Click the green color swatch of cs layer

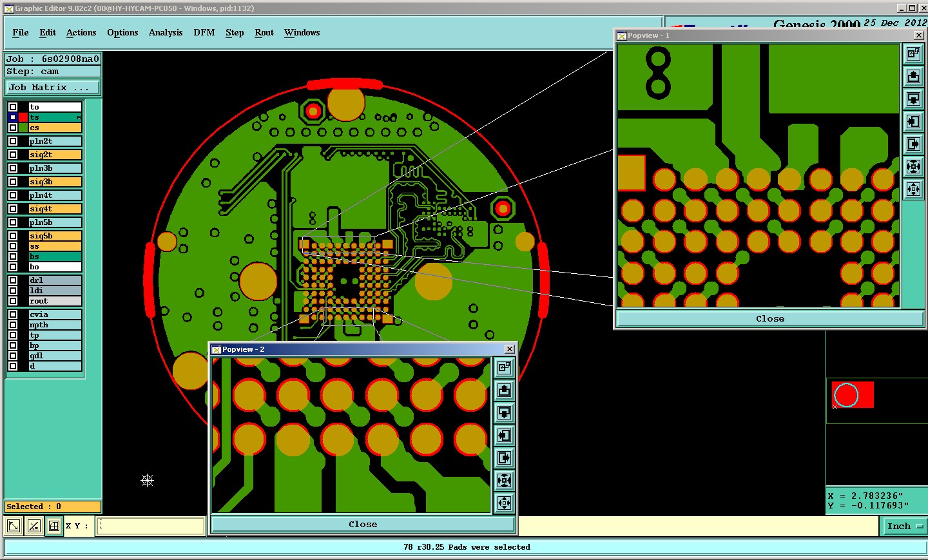[23, 128]
